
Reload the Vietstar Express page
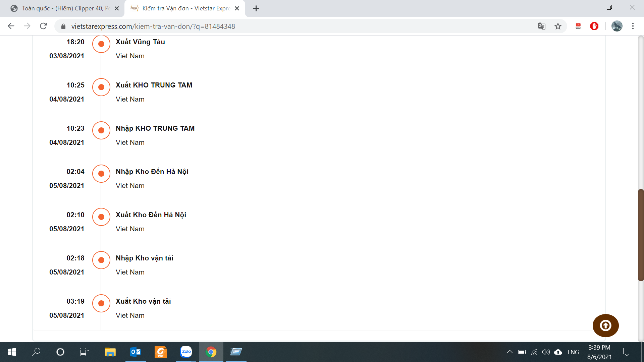point(43,26)
